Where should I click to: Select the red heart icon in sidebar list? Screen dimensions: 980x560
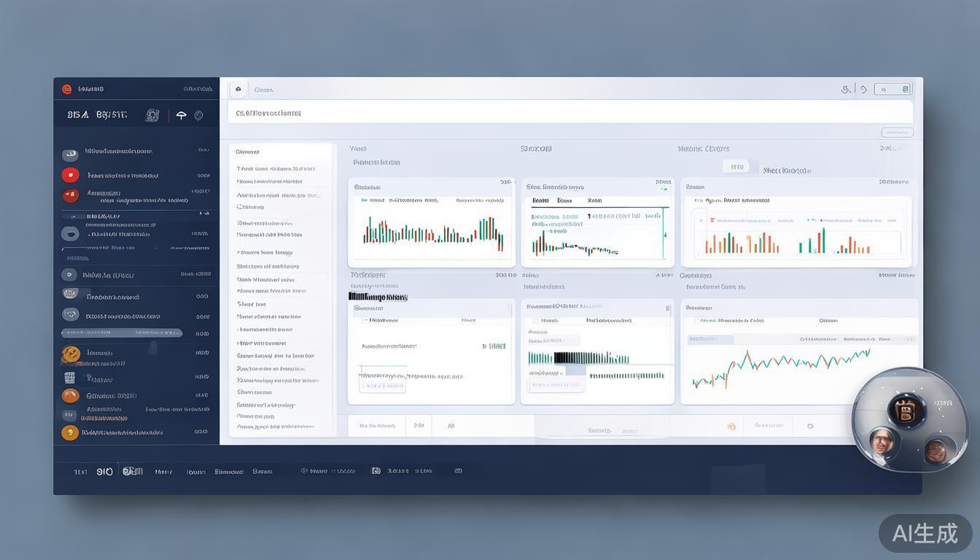tap(70, 175)
